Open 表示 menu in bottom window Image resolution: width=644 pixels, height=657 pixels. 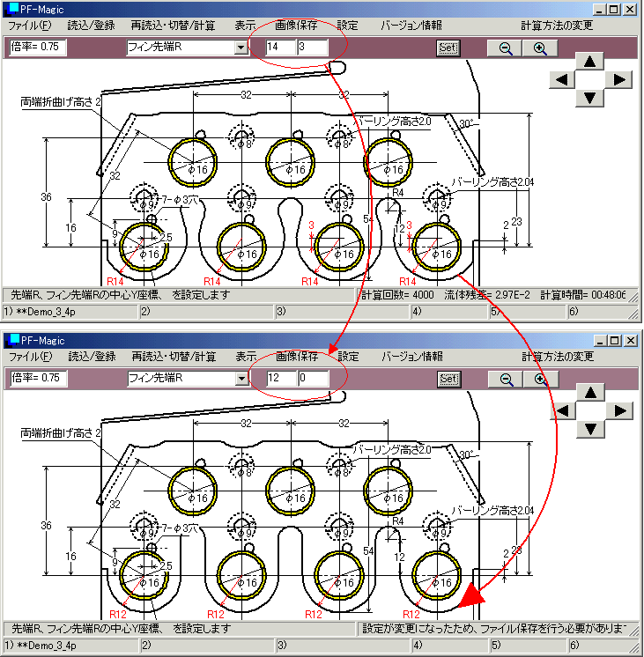tap(246, 357)
